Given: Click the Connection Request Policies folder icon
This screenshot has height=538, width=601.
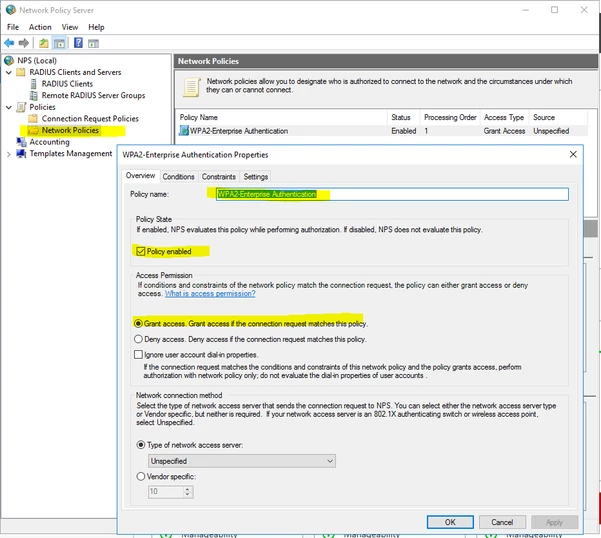Looking at the screenshot, I should point(33,118).
